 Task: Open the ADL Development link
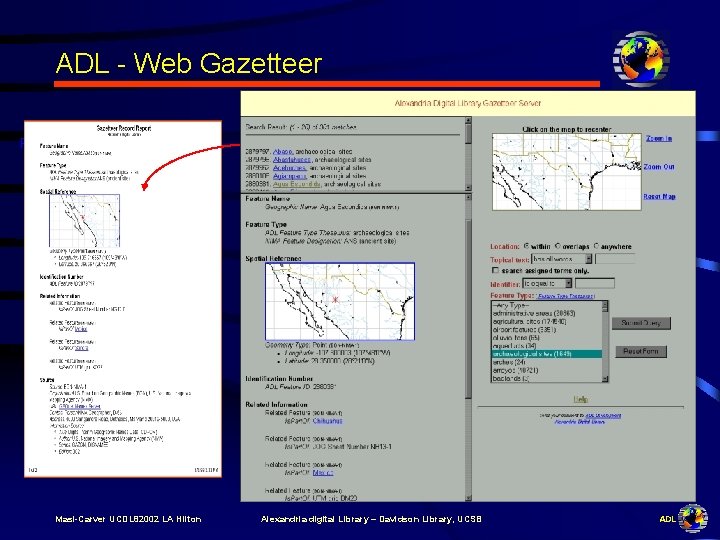pyautogui.click(x=603, y=416)
